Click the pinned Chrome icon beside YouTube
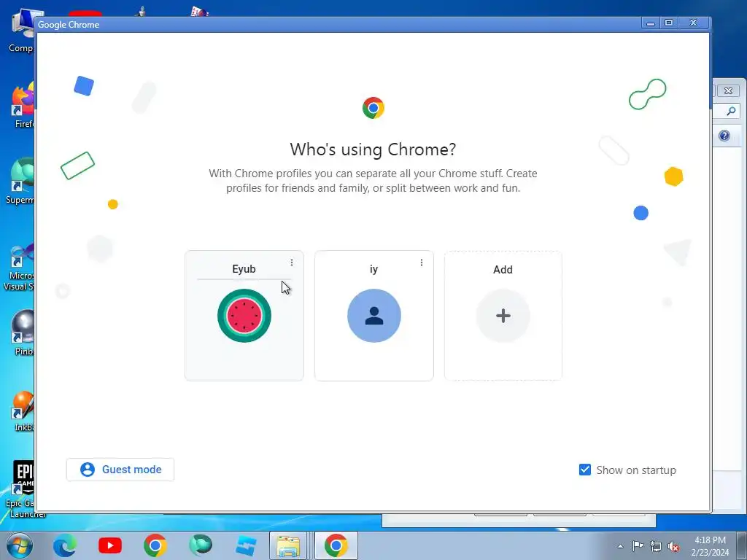Screen dimensions: 747x560 (x=155, y=545)
